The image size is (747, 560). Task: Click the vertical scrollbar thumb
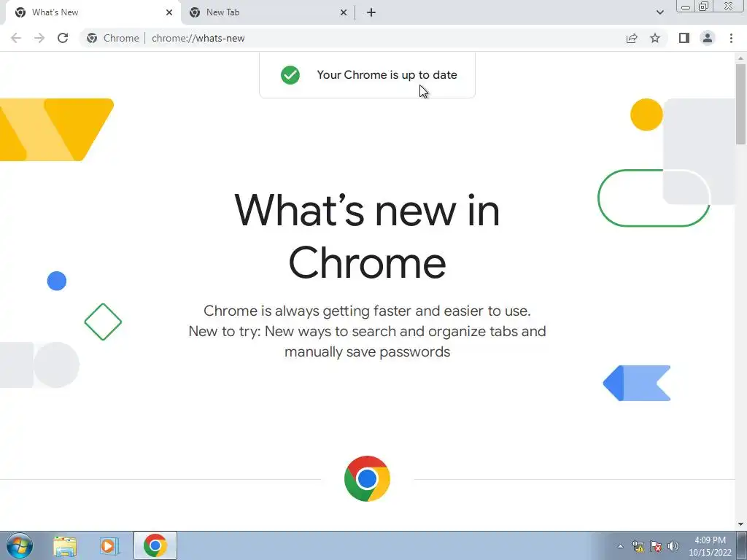(x=740, y=104)
